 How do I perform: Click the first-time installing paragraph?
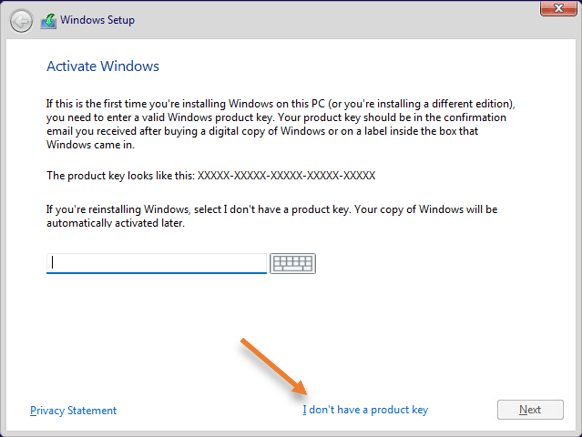pos(281,124)
